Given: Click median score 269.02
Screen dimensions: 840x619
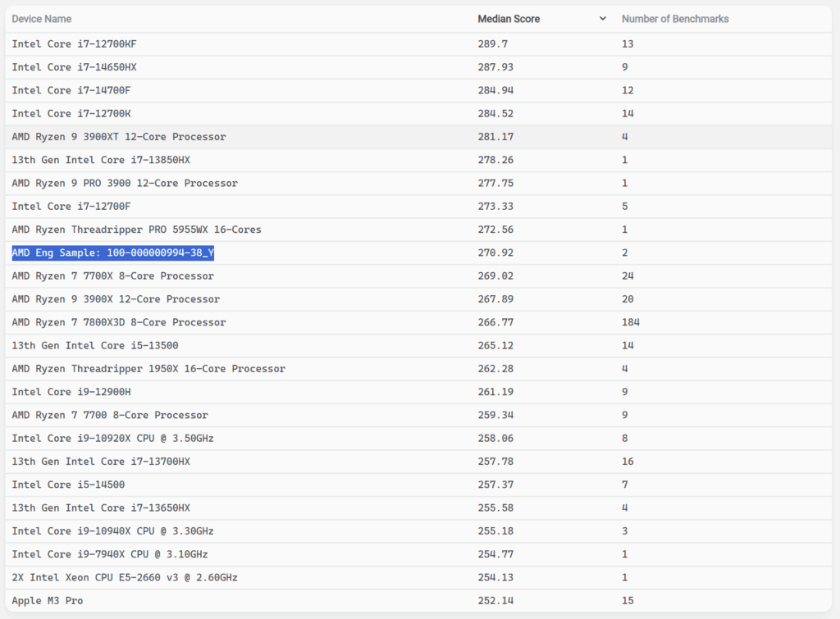Looking at the screenshot, I should (x=495, y=275).
